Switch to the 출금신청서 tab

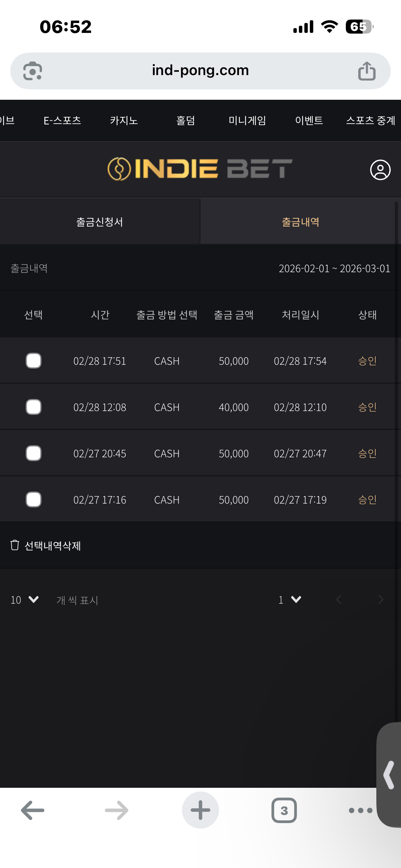click(x=100, y=222)
